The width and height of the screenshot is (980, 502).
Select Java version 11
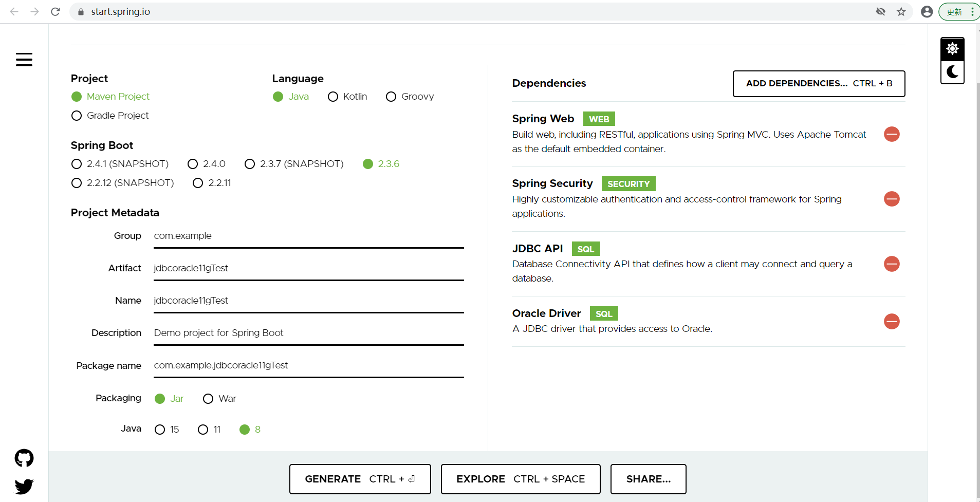(209, 430)
